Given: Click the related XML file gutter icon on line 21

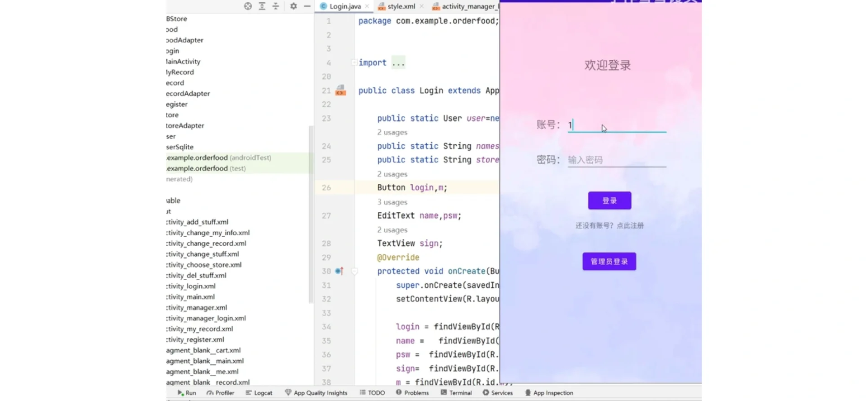Looking at the screenshot, I should (340, 91).
